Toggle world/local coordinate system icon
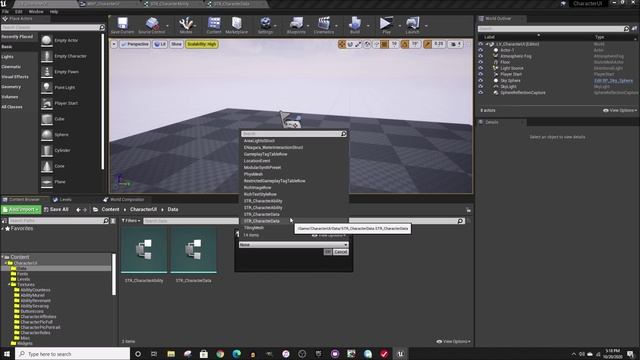640x360 pixels. point(367,44)
